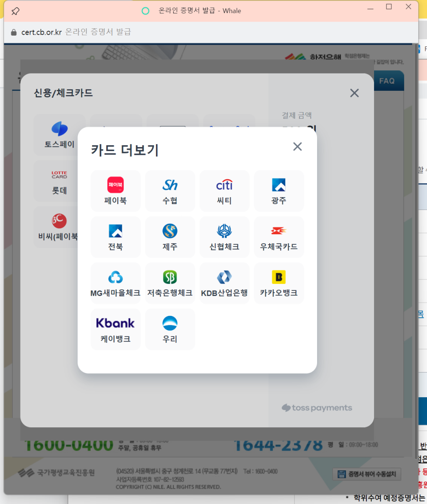Click the 카드 더보기 heading
The image size is (427, 504).
125,150
